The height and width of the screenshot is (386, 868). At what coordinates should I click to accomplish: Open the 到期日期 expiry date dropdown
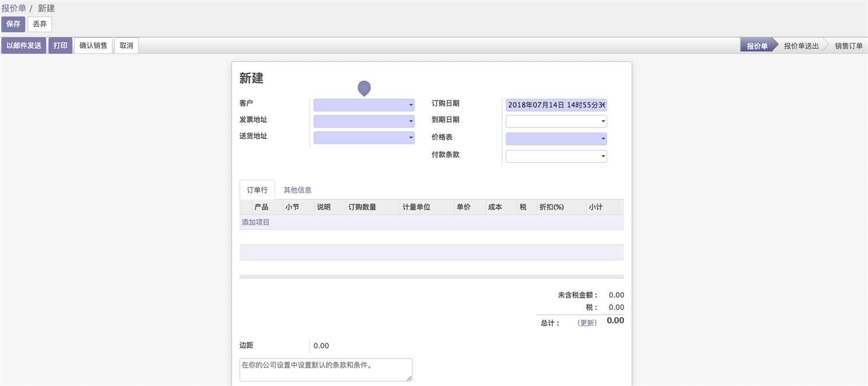point(556,121)
